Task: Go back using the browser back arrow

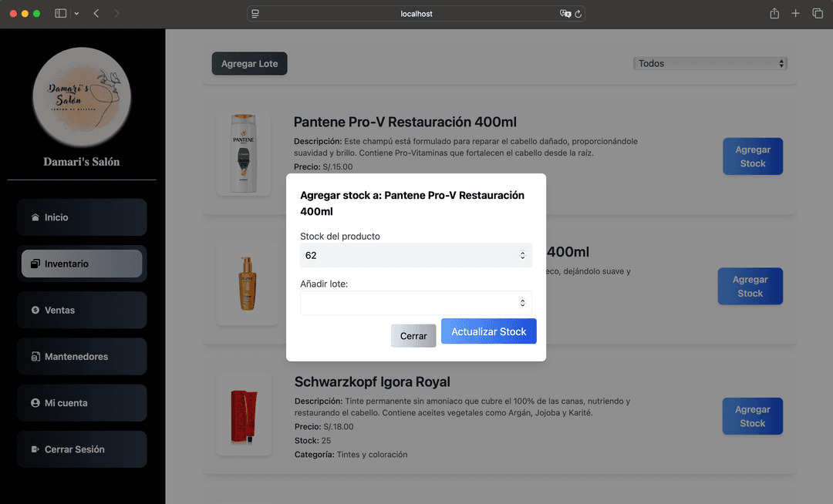Action: point(96,14)
